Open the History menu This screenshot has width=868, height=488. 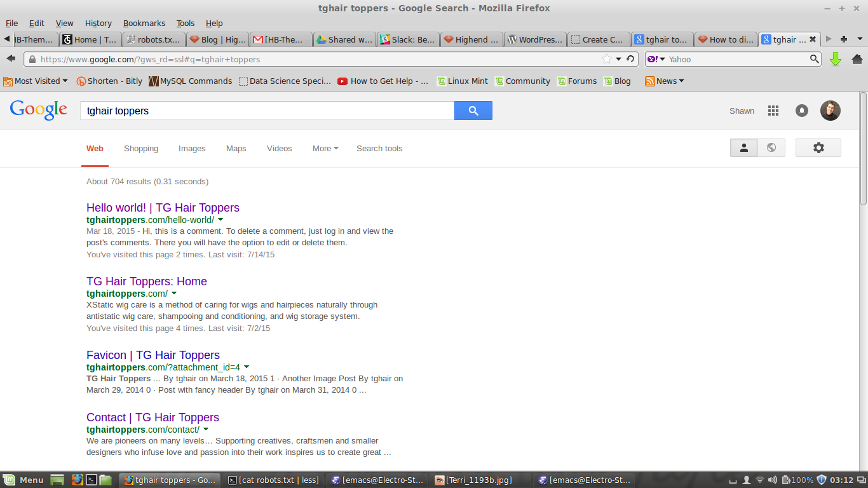pyautogui.click(x=98, y=23)
